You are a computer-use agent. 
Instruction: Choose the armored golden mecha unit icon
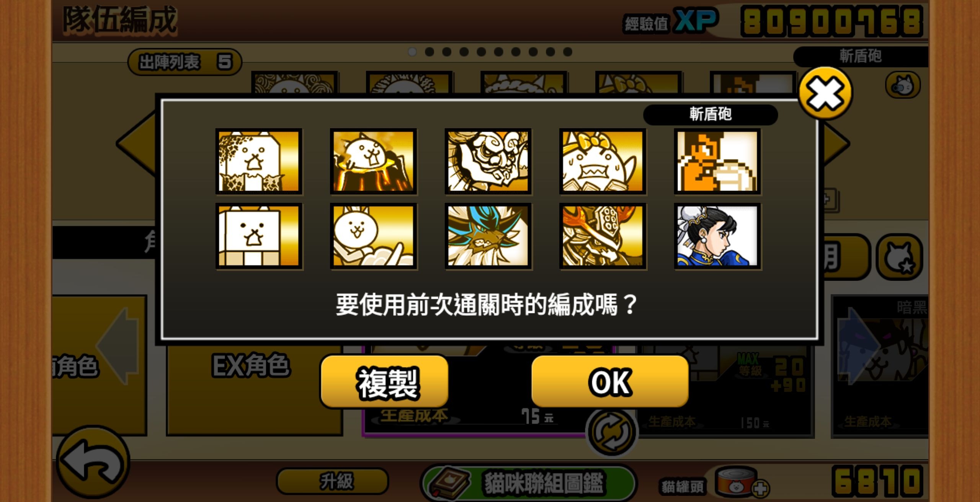pos(603,236)
